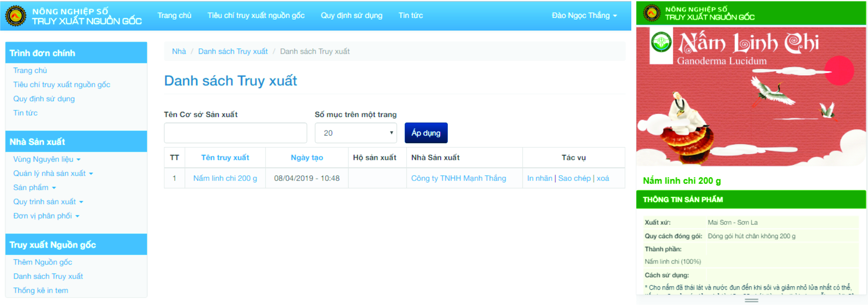
Task: Click row number 1 in the TT column
Action: pyautogui.click(x=174, y=178)
